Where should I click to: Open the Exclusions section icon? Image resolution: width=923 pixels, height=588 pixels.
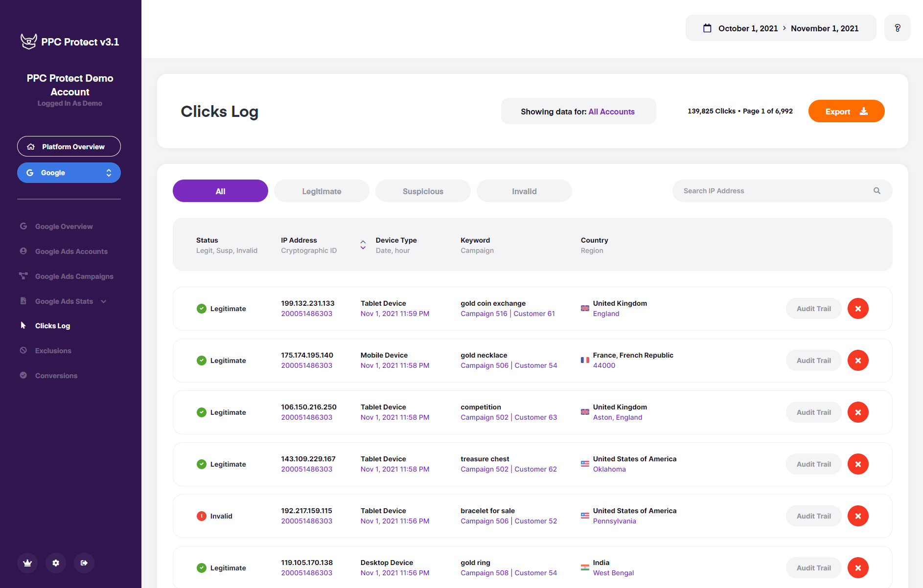pos(23,350)
